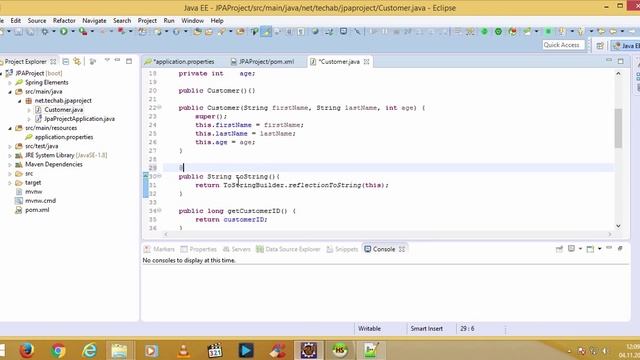The image size is (640, 360).
Task: Open the File new dropdown arrow at toolbar start
Action: tap(9, 31)
